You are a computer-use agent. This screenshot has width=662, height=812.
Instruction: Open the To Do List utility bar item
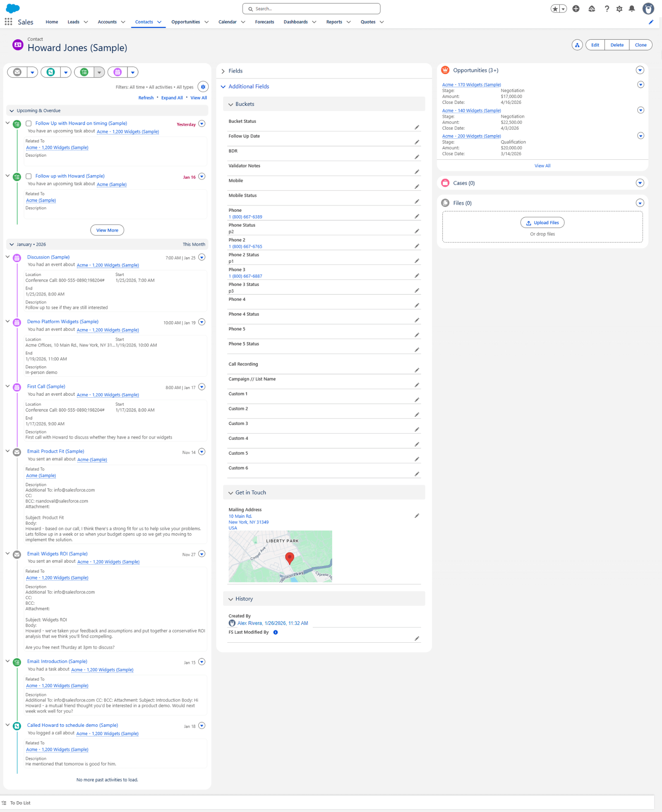16,803
